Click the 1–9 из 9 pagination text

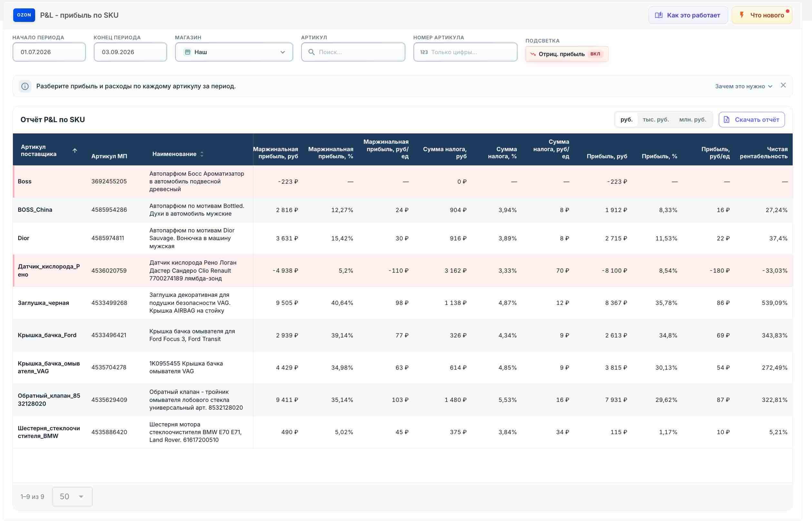point(33,497)
